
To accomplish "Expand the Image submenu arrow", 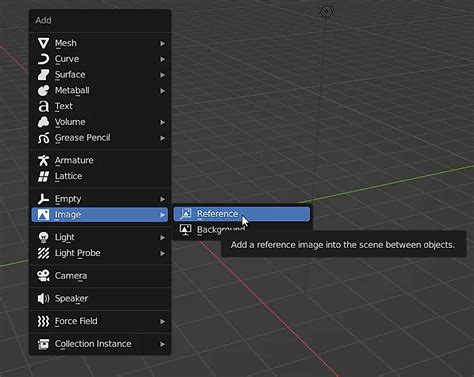I will pyautogui.click(x=162, y=215).
